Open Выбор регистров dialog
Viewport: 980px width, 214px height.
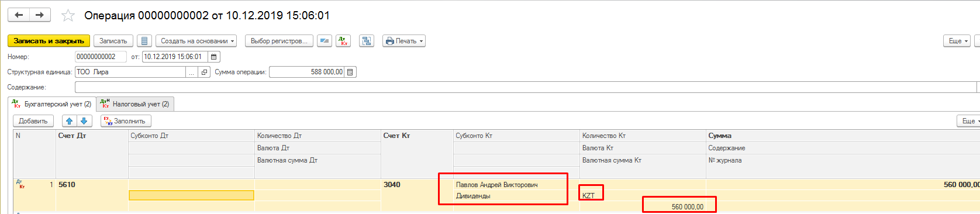(279, 41)
